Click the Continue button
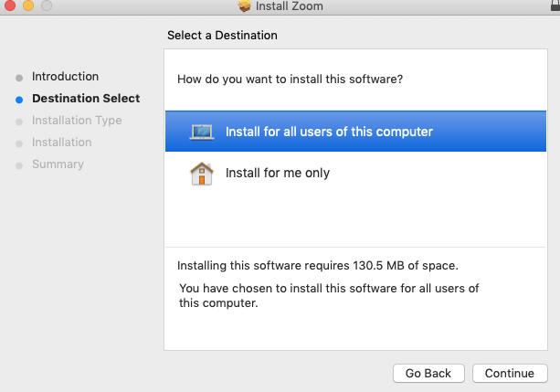This screenshot has height=392, width=560. click(510, 373)
